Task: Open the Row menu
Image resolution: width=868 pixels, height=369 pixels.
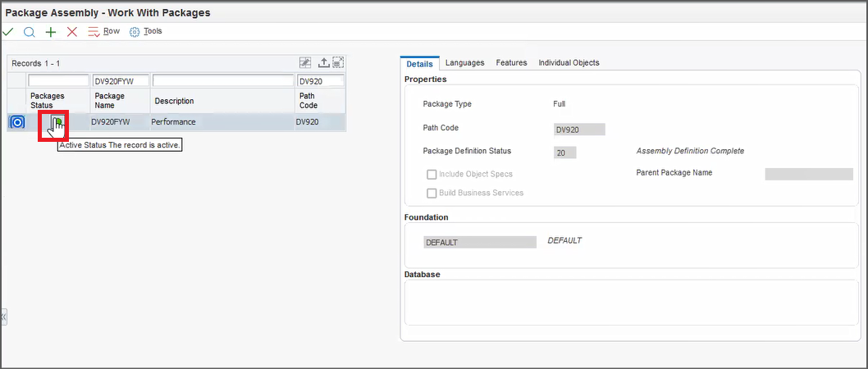Action: (x=104, y=31)
